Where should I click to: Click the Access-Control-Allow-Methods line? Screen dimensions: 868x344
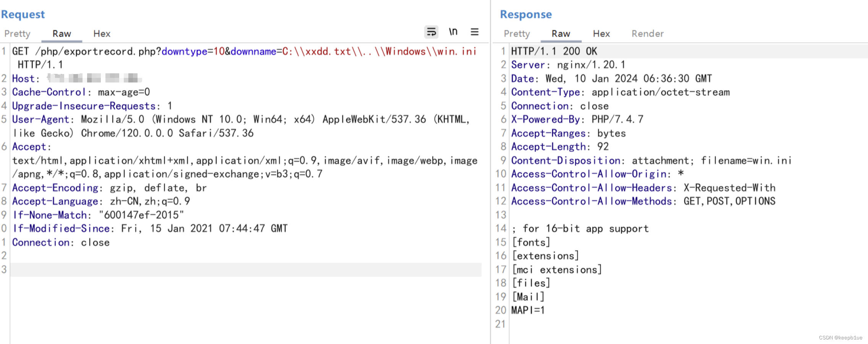click(643, 201)
